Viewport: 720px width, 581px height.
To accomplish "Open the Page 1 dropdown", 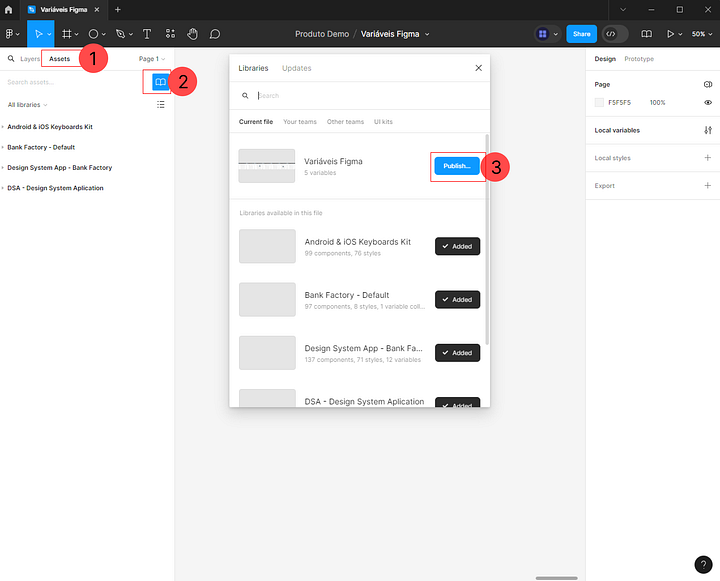I will click(x=152, y=58).
